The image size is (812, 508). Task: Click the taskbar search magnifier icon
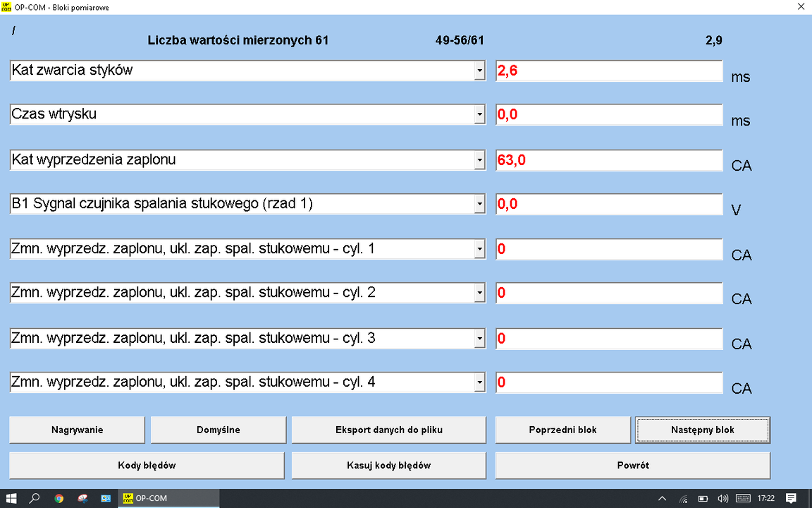[x=34, y=498]
